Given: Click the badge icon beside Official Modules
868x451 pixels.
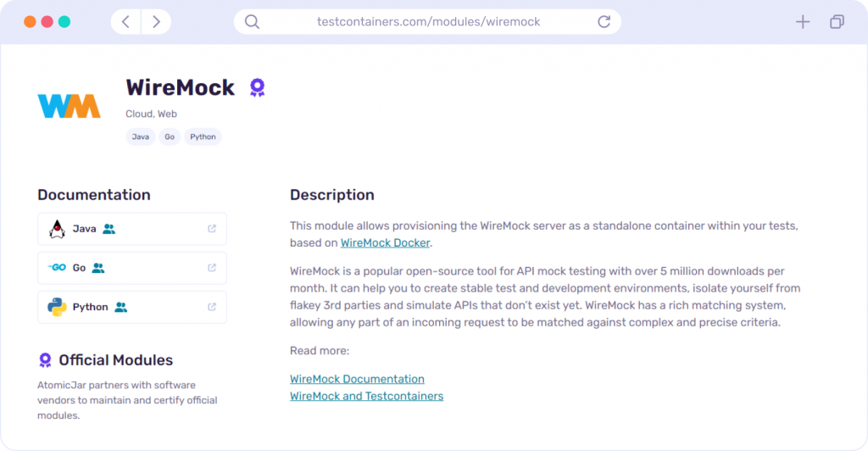Looking at the screenshot, I should point(46,360).
